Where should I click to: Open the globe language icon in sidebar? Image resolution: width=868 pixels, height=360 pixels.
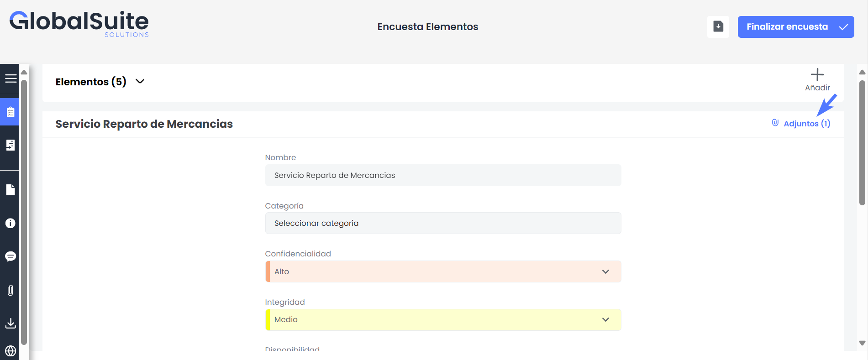point(10,351)
